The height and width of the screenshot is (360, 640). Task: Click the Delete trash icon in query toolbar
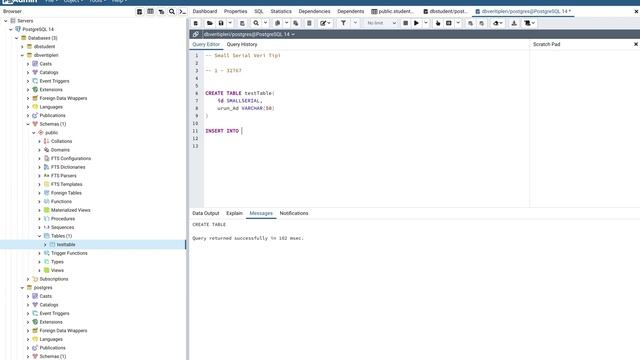pos(309,23)
